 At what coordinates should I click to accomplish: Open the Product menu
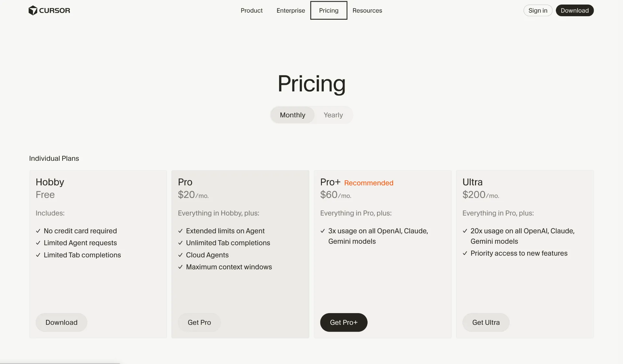coord(251,10)
